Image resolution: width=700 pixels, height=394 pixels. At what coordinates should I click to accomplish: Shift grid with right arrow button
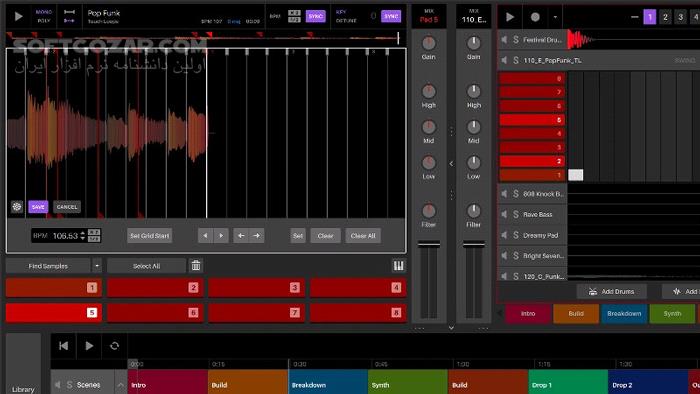coord(257,236)
